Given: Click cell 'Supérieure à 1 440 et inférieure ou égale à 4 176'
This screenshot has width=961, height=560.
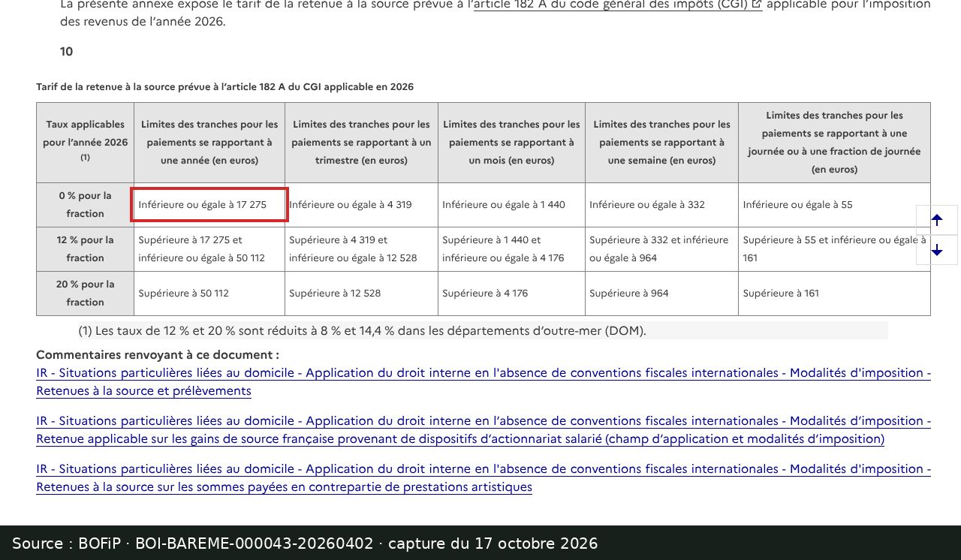Looking at the screenshot, I should tap(511, 249).
